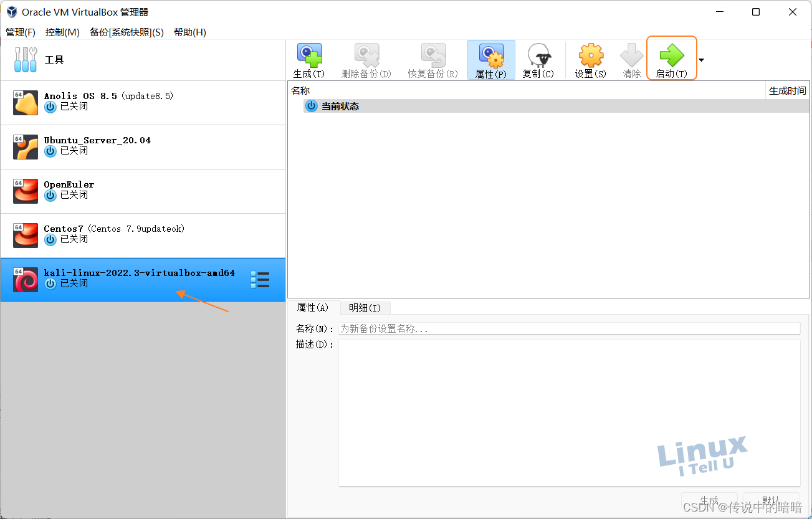Viewport: 812px width, 519px height.
Task: Open 设置(S) settings gear icon
Action: tap(591, 55)
